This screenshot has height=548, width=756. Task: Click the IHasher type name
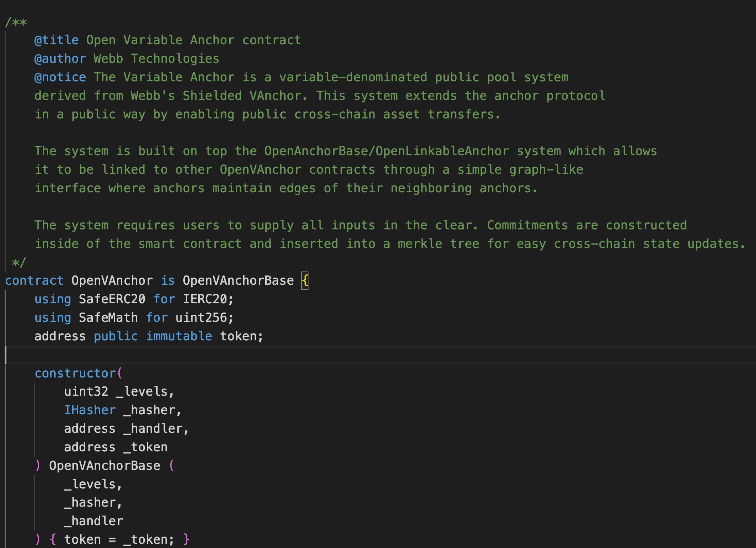tap(90, 410)
